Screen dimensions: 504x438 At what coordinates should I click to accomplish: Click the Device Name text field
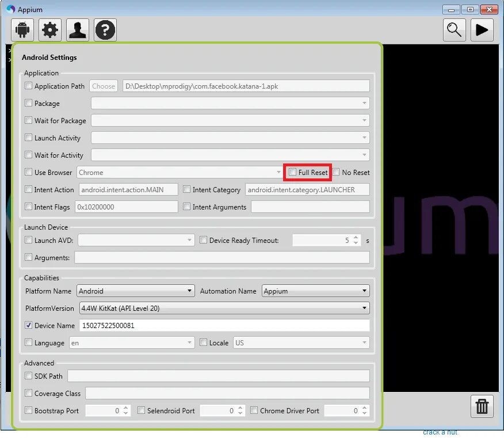pos(224,325)
